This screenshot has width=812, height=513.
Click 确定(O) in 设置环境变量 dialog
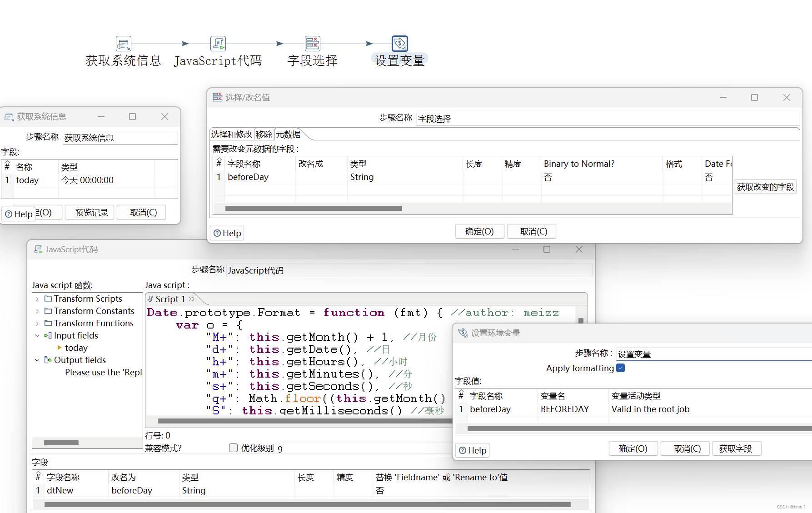(x=633, y=448)
